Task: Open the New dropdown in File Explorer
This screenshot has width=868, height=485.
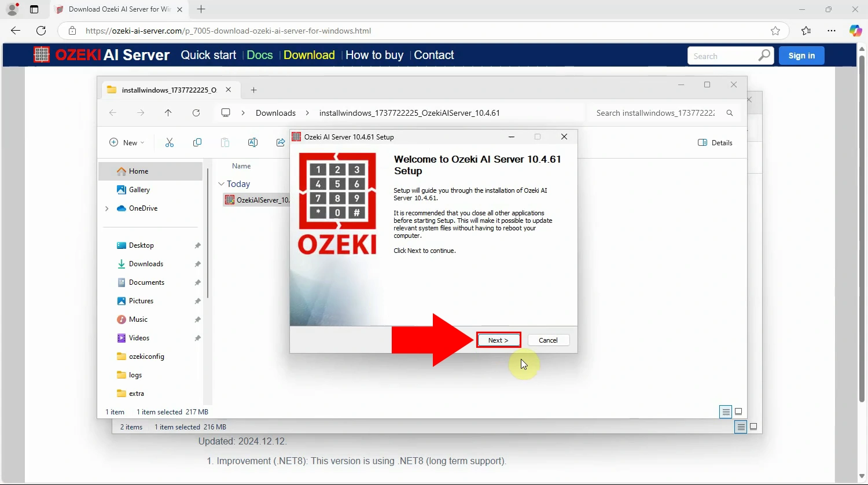Action: (127, 142)
